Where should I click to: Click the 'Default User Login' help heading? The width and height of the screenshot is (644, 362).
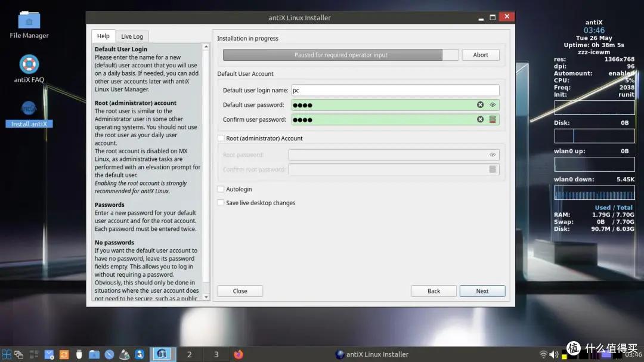point(120,49)
